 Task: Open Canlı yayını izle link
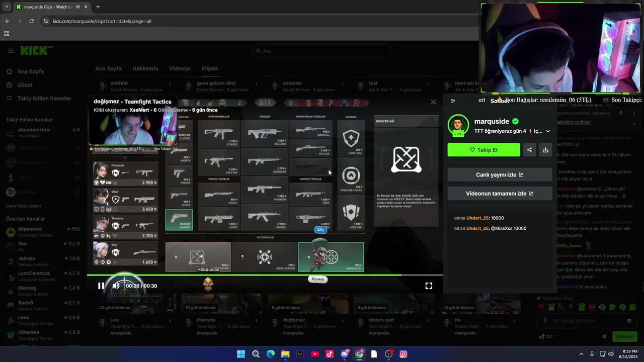(x=500, y=174)
